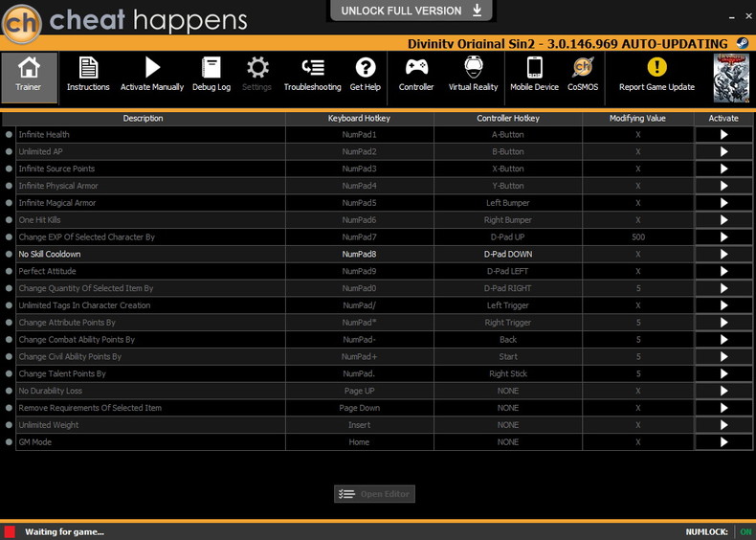Activate the Unlimited AP cheat
The height and width of the screenshot is (540, 756).
(723, 151)
